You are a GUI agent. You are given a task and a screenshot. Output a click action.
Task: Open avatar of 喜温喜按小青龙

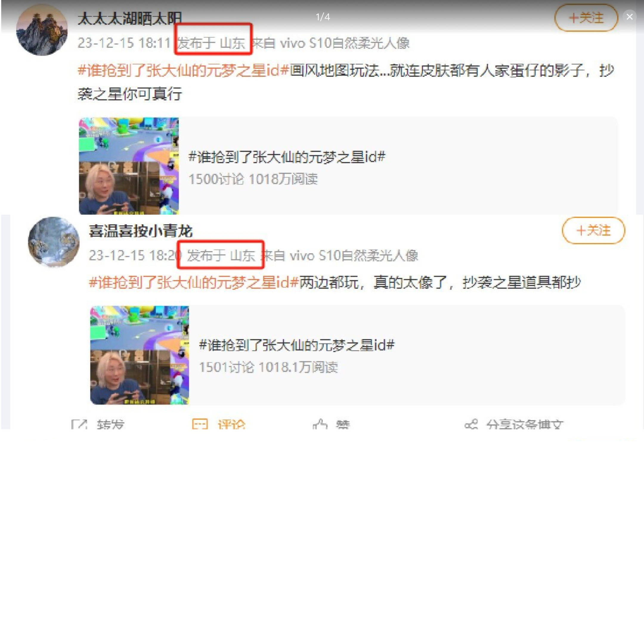tap(54, 242)
